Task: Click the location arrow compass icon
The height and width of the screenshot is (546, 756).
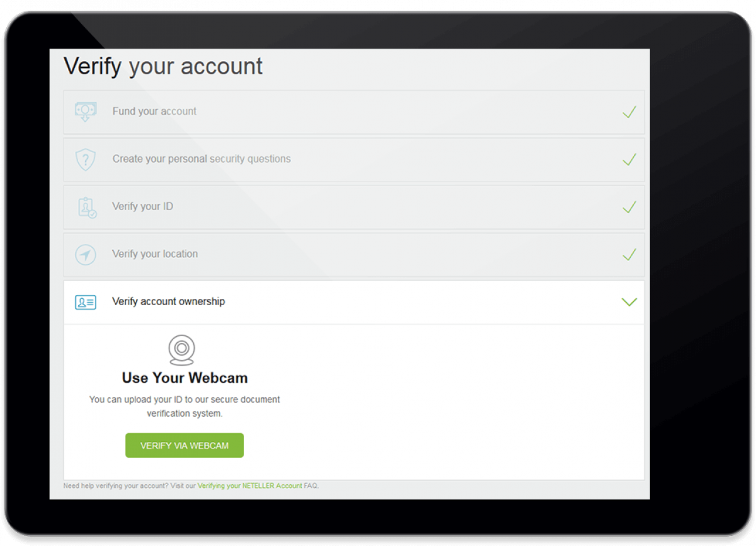Action: pos(85,255)
